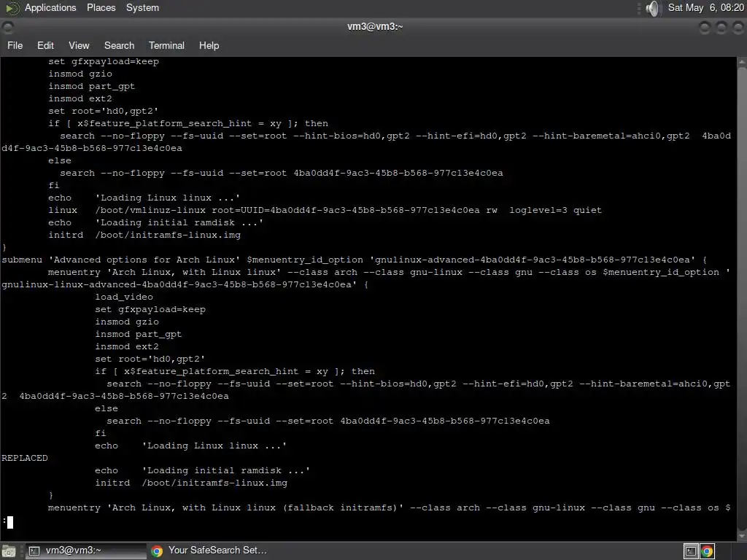Close the terminal window with the last title button
The image size is (747, 560).
coord(738,28)
